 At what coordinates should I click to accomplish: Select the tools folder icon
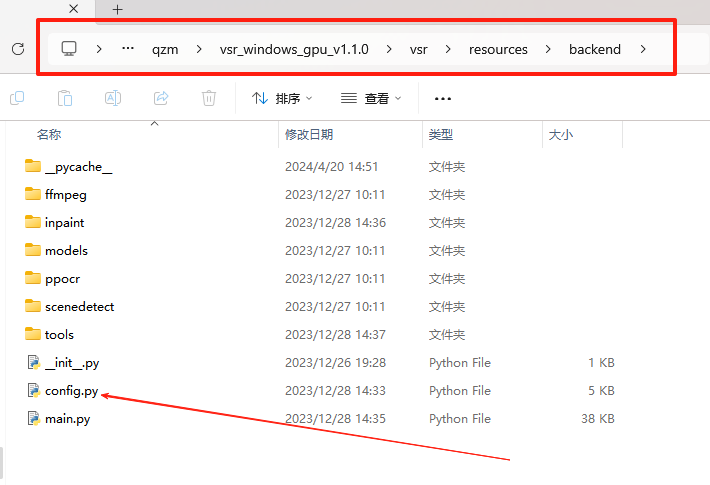coord(33,334)
